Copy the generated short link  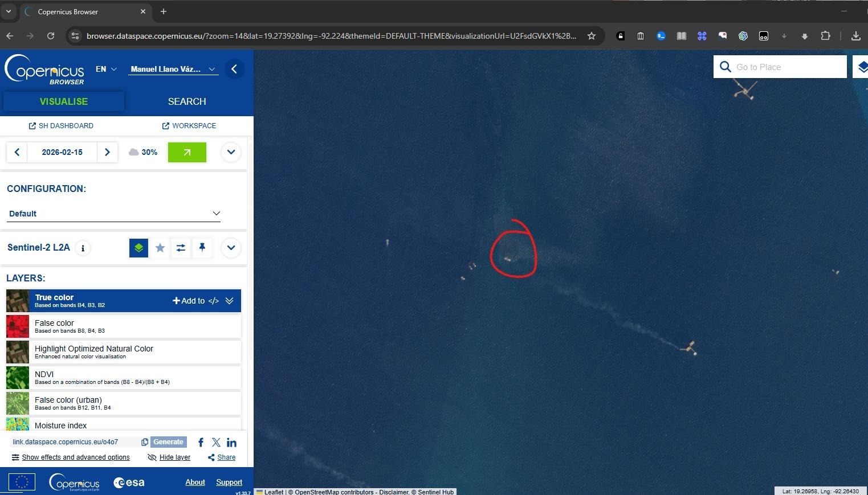[x=145, y=442]
